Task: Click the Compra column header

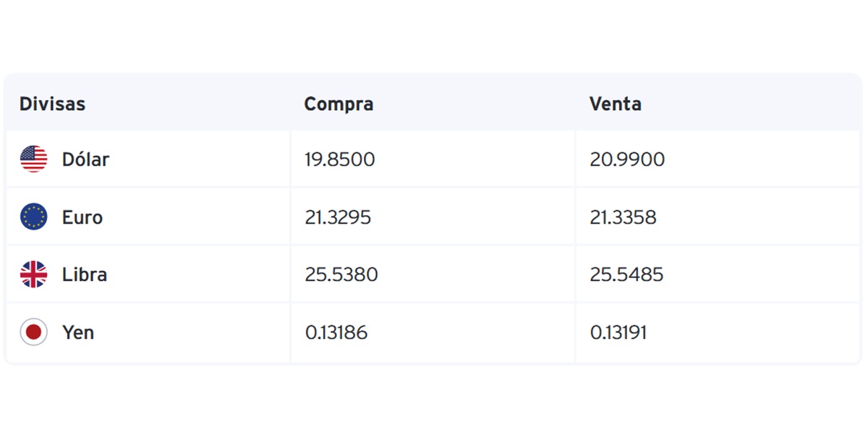Action: 339,104
